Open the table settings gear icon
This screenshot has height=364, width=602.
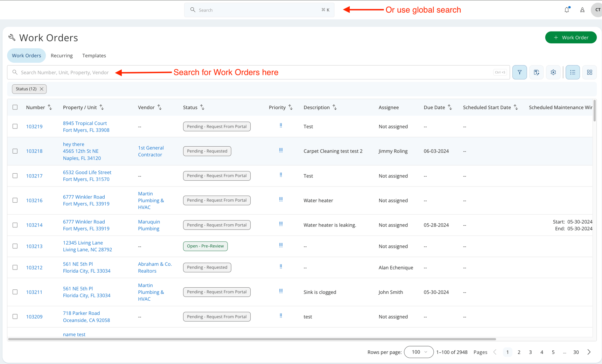[553, 72]
